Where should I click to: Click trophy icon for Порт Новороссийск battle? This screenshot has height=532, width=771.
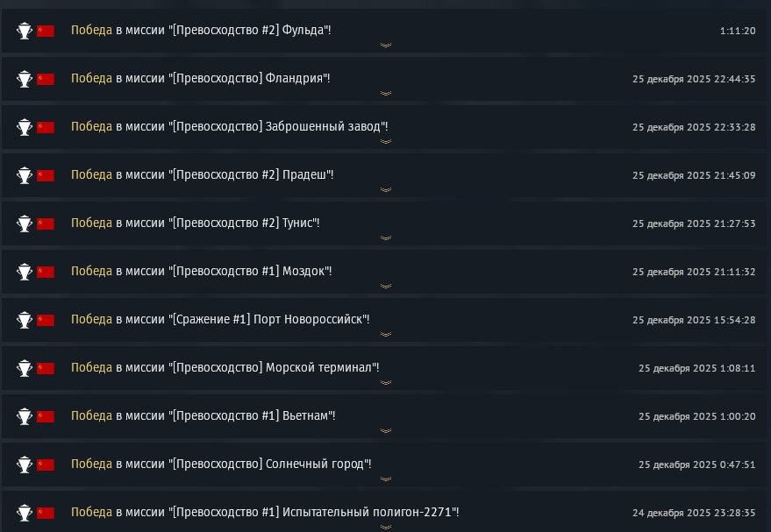point(25,320)
